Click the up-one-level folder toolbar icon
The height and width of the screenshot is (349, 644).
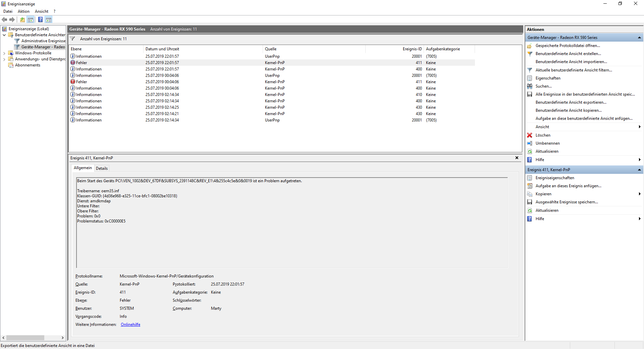[x=22, y=19]
